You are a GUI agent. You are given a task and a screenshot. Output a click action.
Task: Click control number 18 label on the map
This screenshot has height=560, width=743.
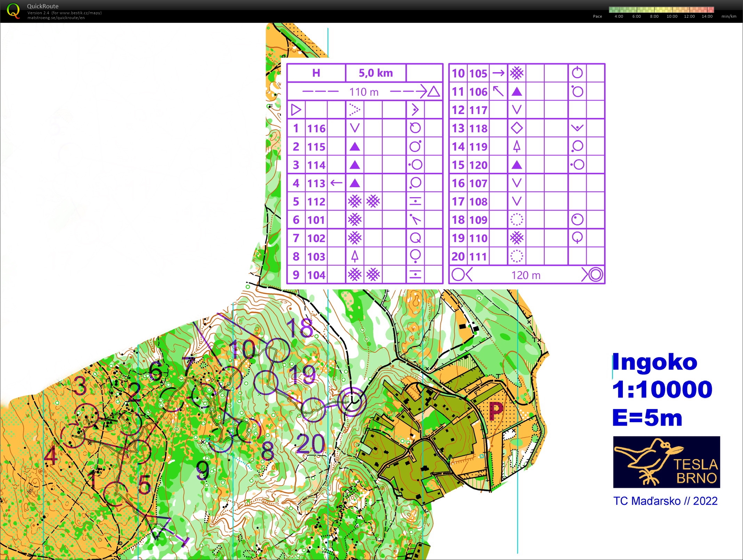pos(299,328)
